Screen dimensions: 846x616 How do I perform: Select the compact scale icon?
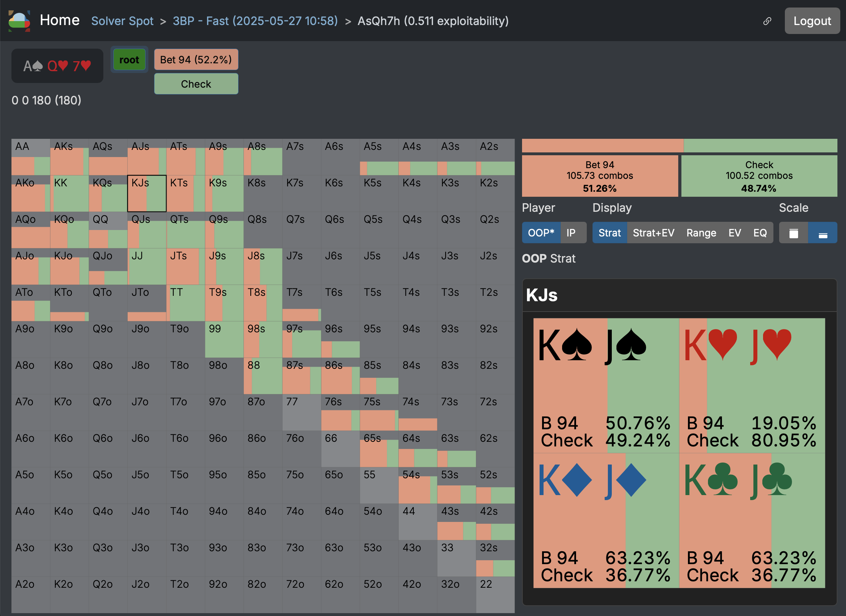(x=822, y=233)
